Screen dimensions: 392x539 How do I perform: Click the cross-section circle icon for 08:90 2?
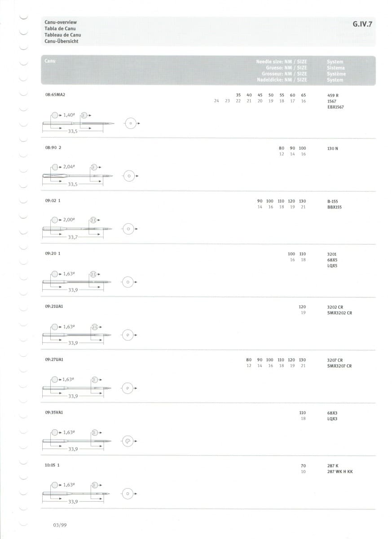129,176
